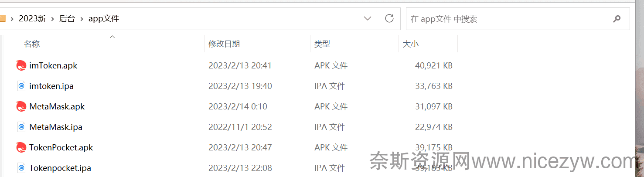Click the size value 22,974 KB
Screen dimensions: 644x177
(434, 127)
